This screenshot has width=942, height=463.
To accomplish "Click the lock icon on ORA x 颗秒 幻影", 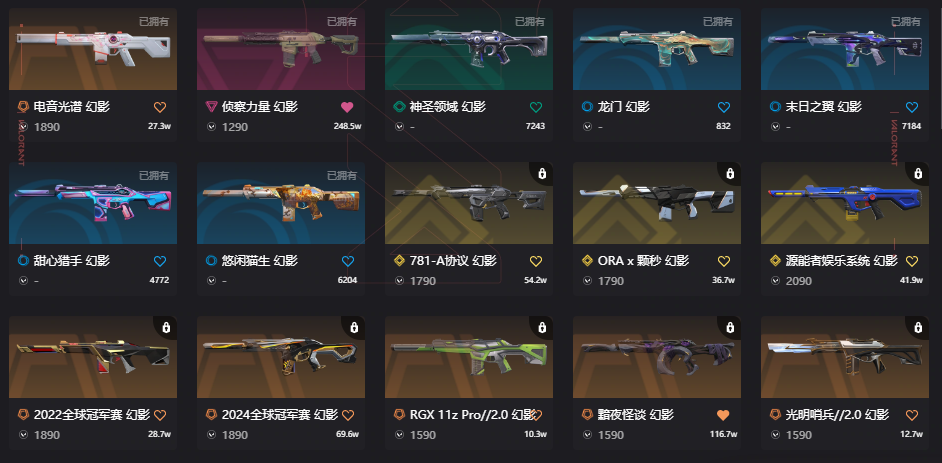I will [730, 174].
